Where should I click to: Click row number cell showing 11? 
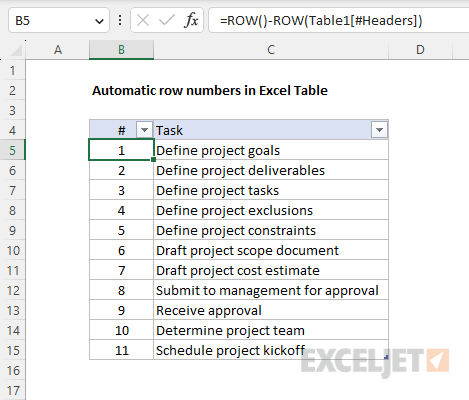[x=121, y=350]
